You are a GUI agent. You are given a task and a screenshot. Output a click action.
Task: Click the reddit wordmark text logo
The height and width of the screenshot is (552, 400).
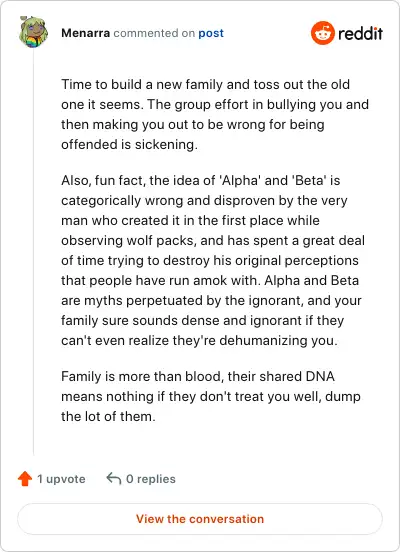(360, 33)
